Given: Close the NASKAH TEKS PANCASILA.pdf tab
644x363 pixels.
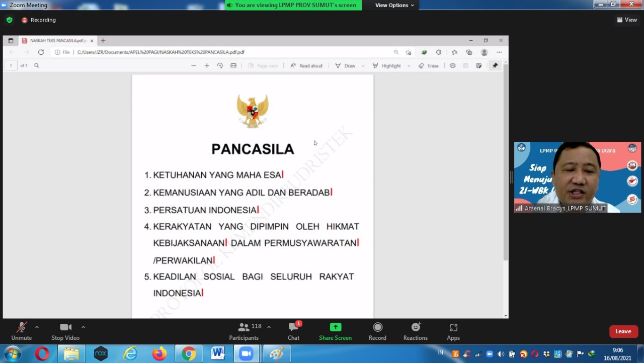Looking at the screenshot, I should point(92,41).
